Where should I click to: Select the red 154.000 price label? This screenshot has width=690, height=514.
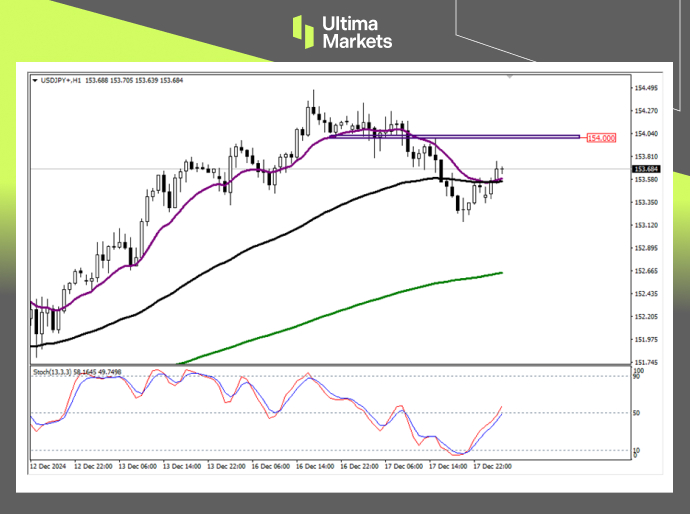tap(600, 137)
